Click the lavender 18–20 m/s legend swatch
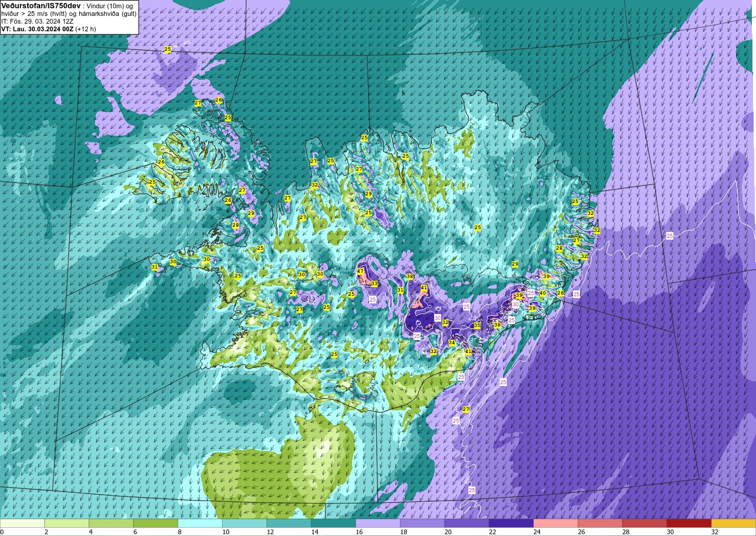 422,523
